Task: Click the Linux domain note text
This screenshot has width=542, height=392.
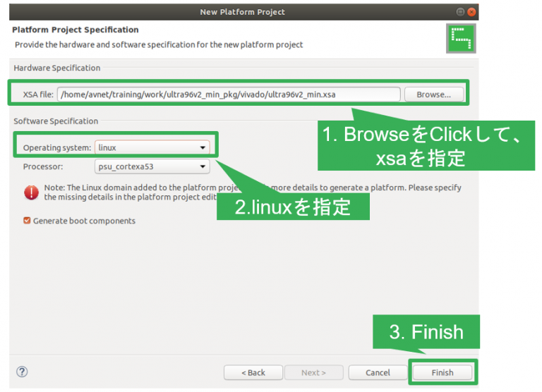Action: tap(253, 192)
